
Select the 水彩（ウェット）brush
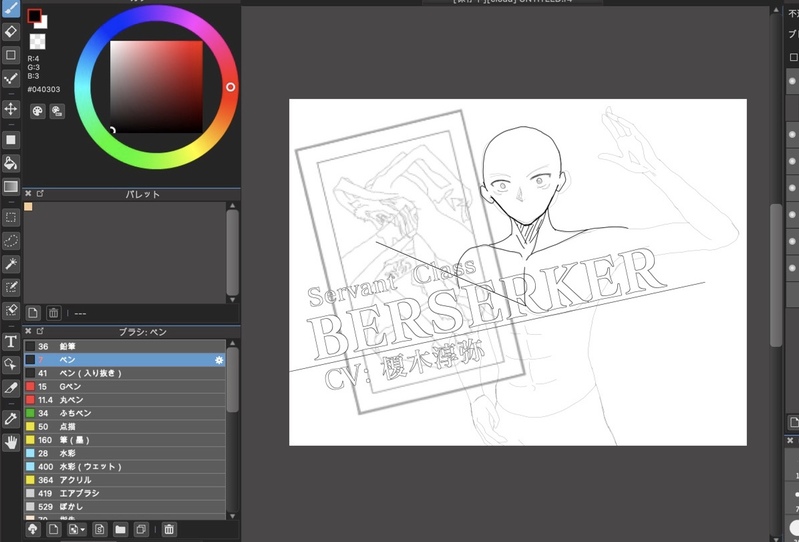[x=125, y=467]
